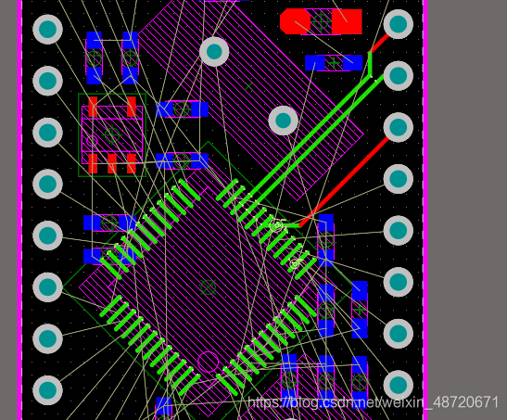Click the pin-one circle marker on the QFP chip
This screenshot has width=507, height=420.
pyautogui.click(x=208, y=363)
